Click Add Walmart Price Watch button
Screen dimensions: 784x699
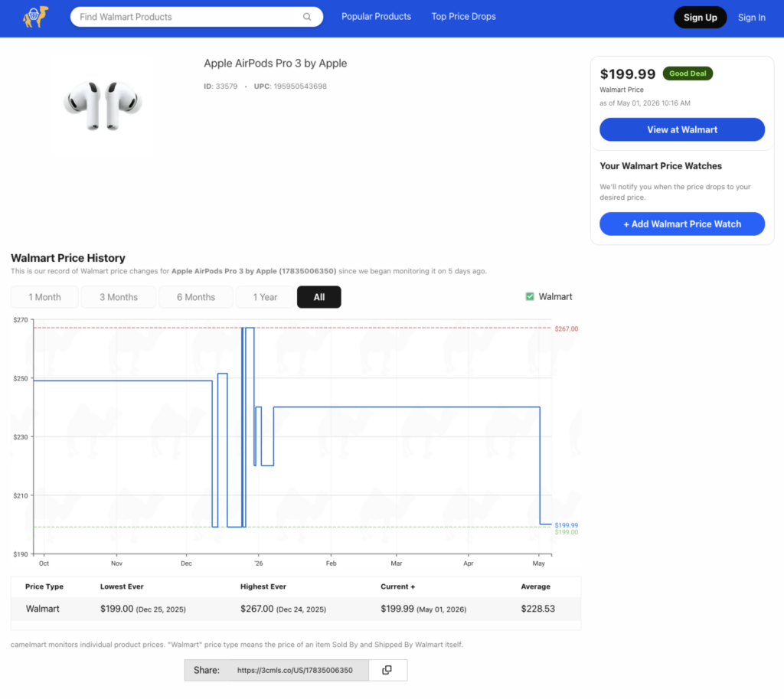point(682,224)
